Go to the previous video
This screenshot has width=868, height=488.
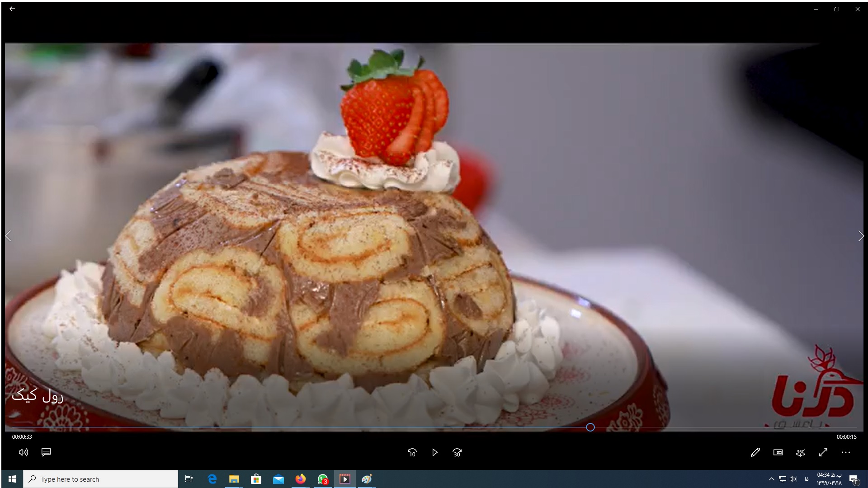(8, 236)
